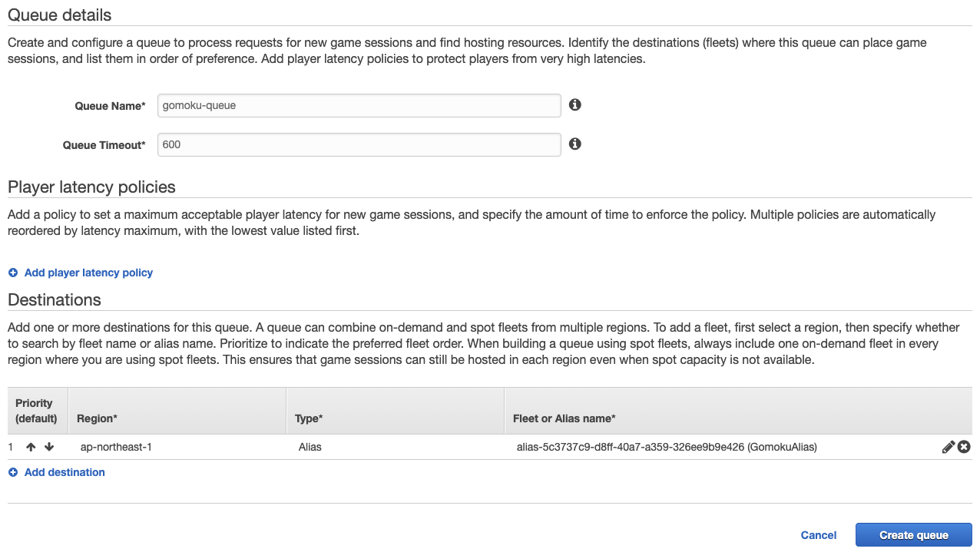Move destination down with the down arrow

point(49,447)
